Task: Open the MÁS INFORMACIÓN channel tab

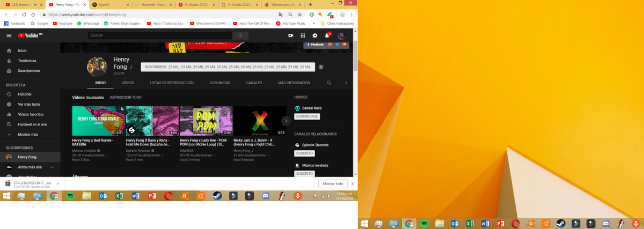Action: (294, 83)
